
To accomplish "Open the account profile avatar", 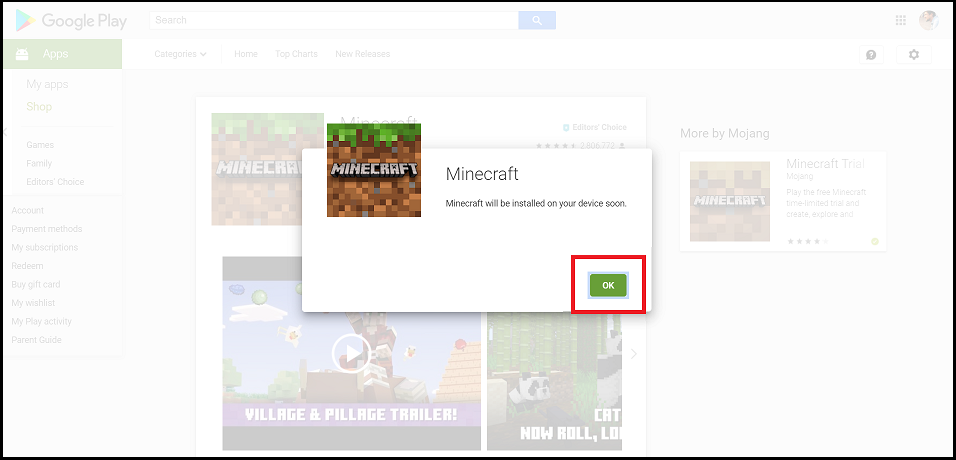I will click(x=929, y=20).
